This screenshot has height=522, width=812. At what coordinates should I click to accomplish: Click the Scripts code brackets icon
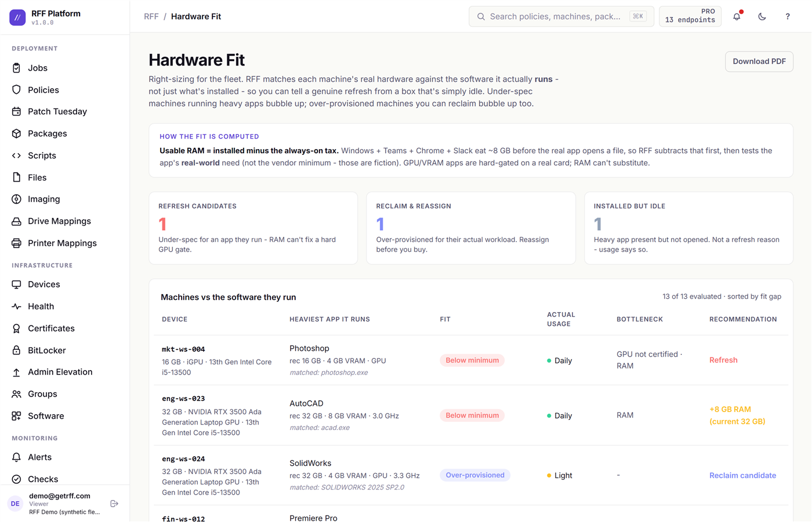pos(16,155)
